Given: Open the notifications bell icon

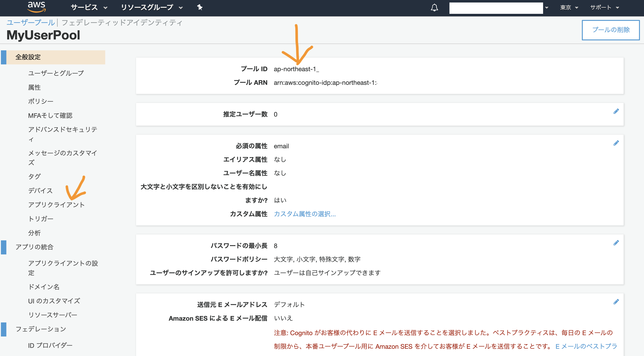Looking at the screenshot, I should click(434, 7).
